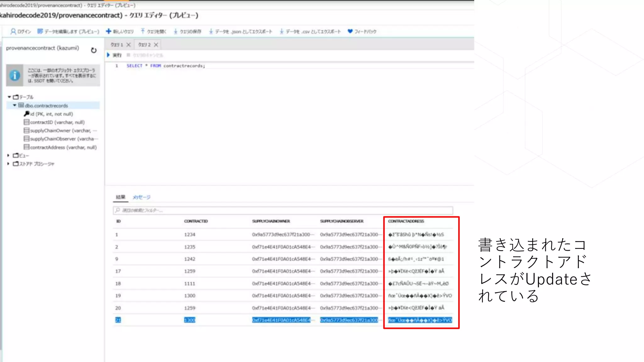Expand the Stored Procedures folder

coord(8,163)
